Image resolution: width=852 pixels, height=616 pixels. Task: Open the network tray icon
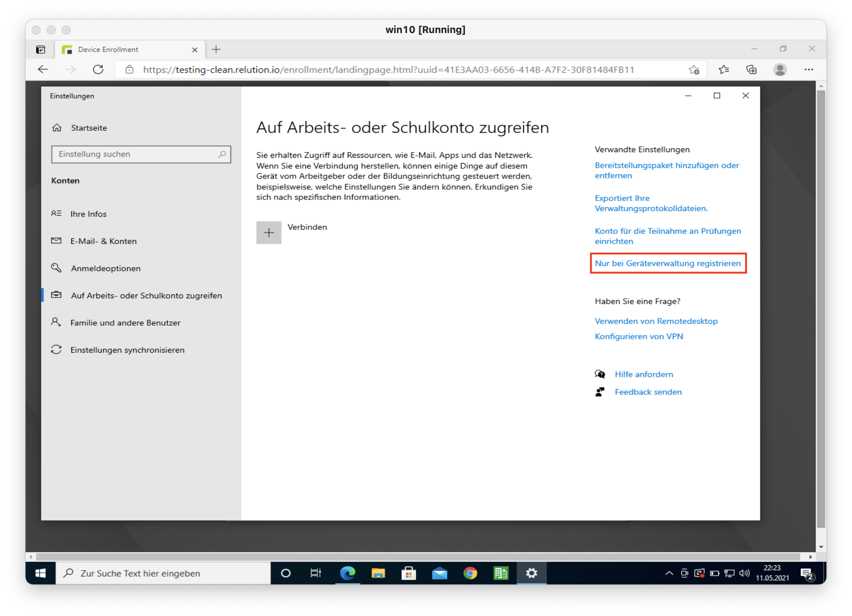(x=730, y=573)
